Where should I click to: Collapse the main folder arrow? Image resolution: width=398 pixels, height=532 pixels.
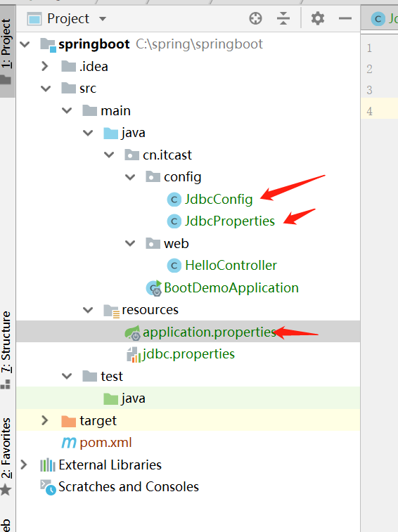point(67,110)
